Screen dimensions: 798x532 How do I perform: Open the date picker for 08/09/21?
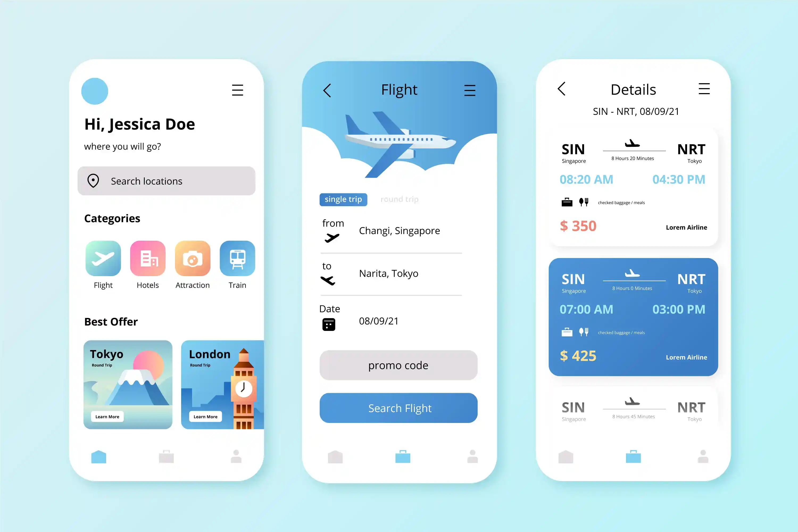[330, 325]
